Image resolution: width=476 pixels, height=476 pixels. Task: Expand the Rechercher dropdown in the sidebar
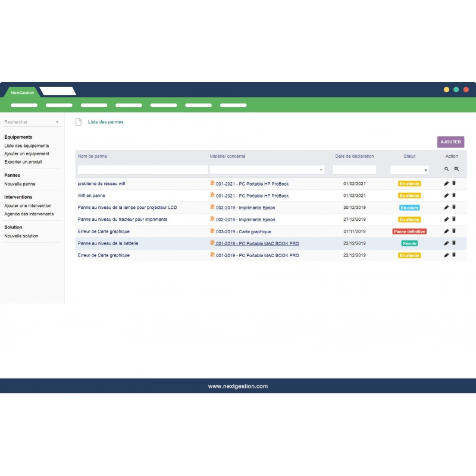(57, 121)
